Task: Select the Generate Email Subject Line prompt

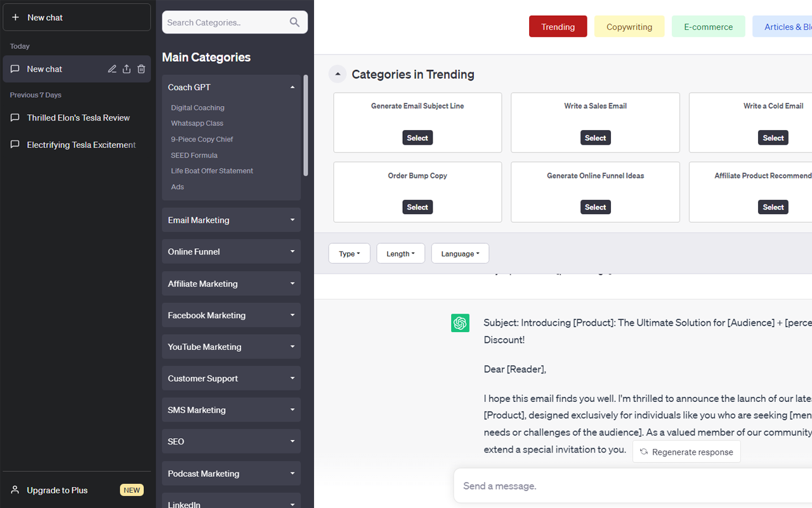Action: 417,138
